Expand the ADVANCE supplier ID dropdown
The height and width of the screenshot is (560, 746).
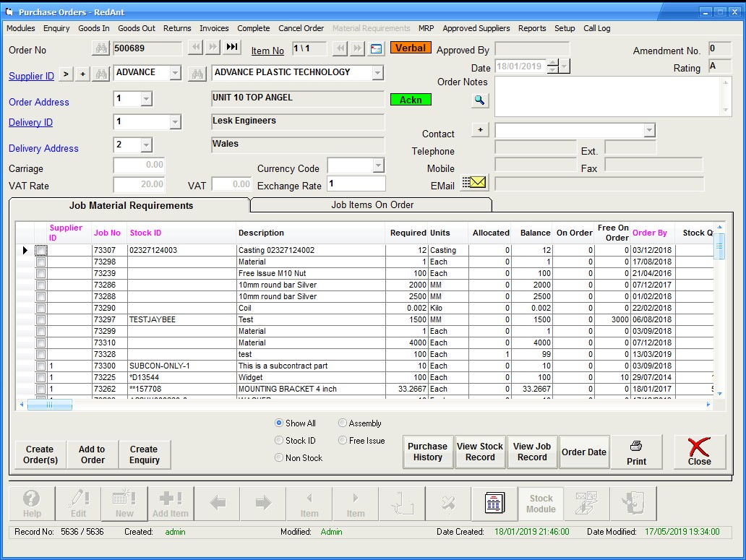point(175,73)
